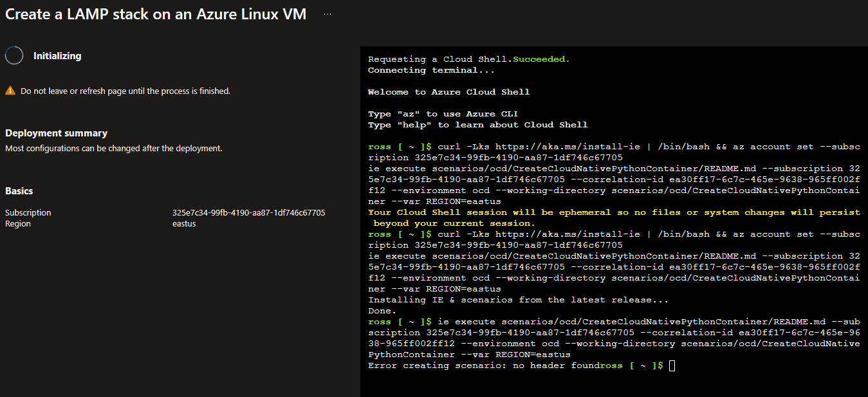Click the 'Error creating scenario: no header found' message
Image resolution: width=868 pixels, height=397 pixels.
pyautogui.click(x=484, y=365)
